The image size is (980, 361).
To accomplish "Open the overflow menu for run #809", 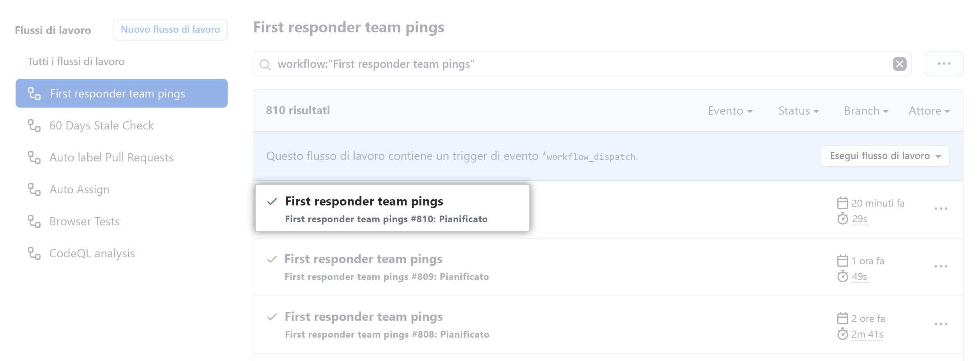I will coord(941,267).
